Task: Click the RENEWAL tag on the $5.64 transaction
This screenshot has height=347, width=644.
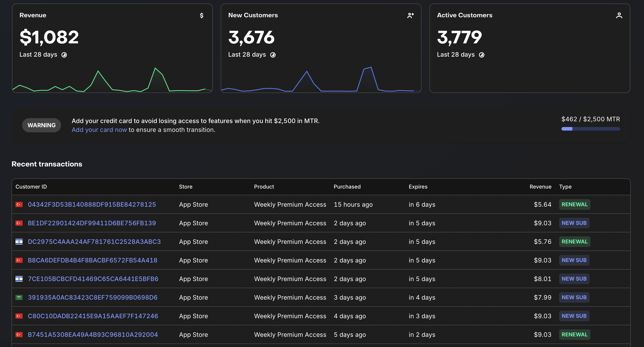Action: [575, 204]
